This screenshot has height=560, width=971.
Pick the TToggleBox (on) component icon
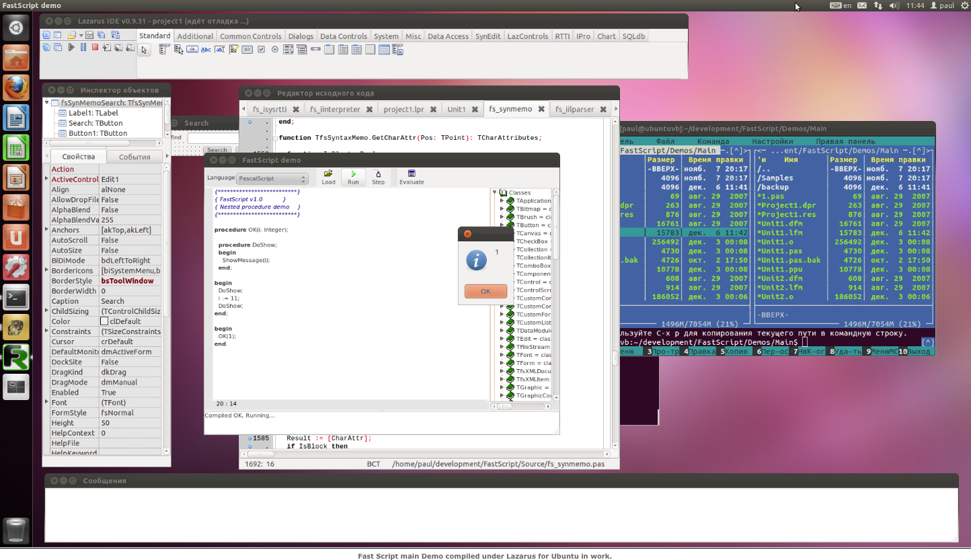click(x=247, y=49)
